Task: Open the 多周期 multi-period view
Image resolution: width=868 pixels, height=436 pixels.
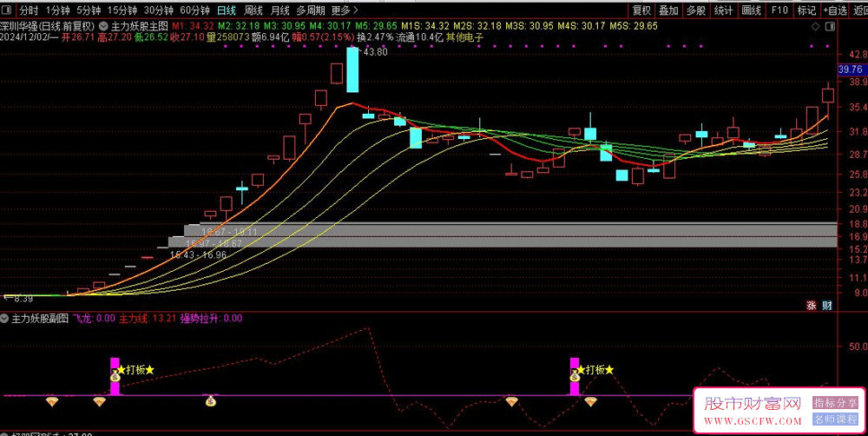Action: point(309,10)
